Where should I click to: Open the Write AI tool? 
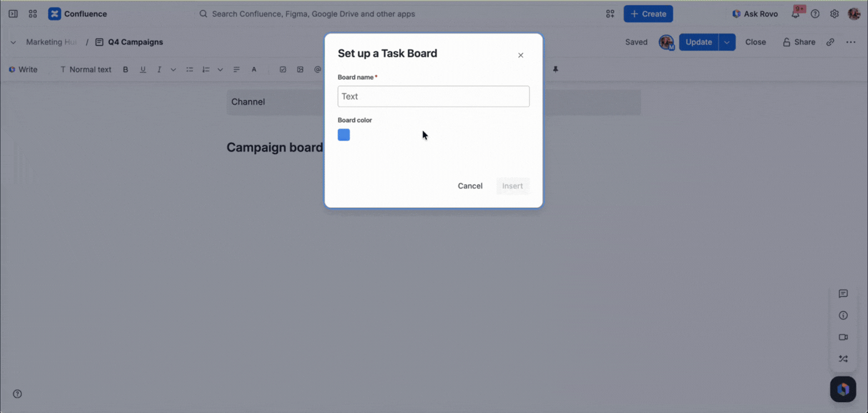[23, 69]
